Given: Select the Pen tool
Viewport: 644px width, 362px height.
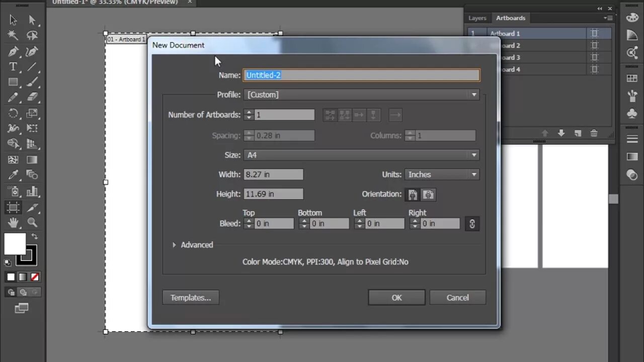Looking at the screenshot, I should [13, 51].
